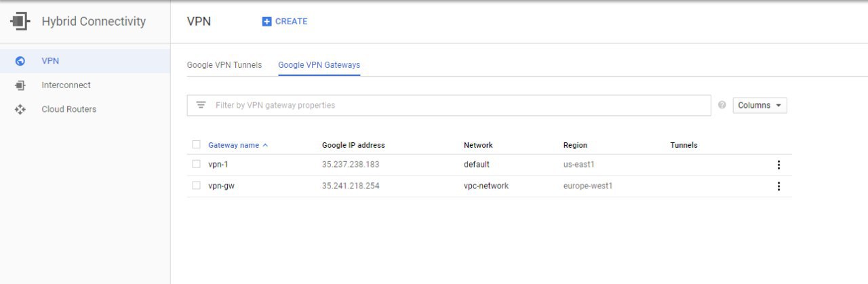
Task: Open the three-dot menu for vpn-gw
Action: pyautogui.click(x=778, y=186)
